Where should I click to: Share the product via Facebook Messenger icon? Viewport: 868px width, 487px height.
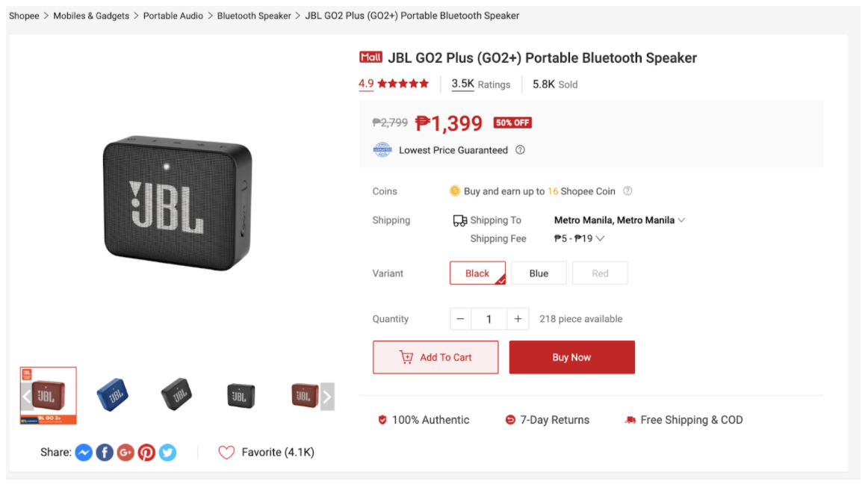[84, 452]
